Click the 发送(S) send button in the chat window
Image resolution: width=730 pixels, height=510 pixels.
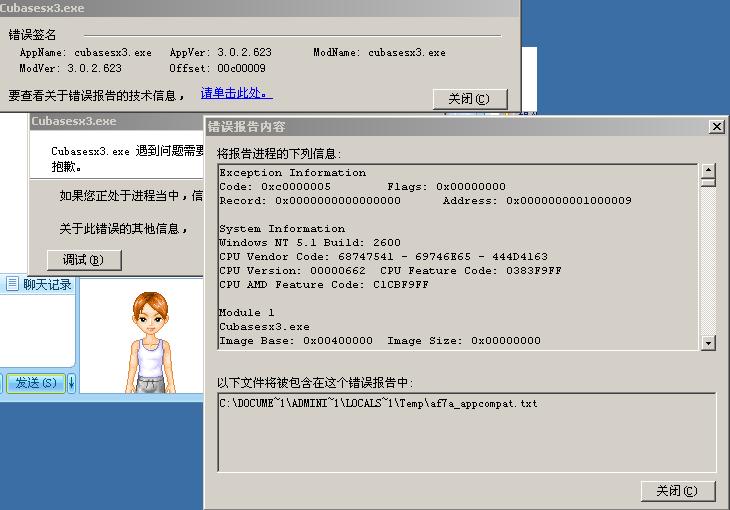click(35, 383)
